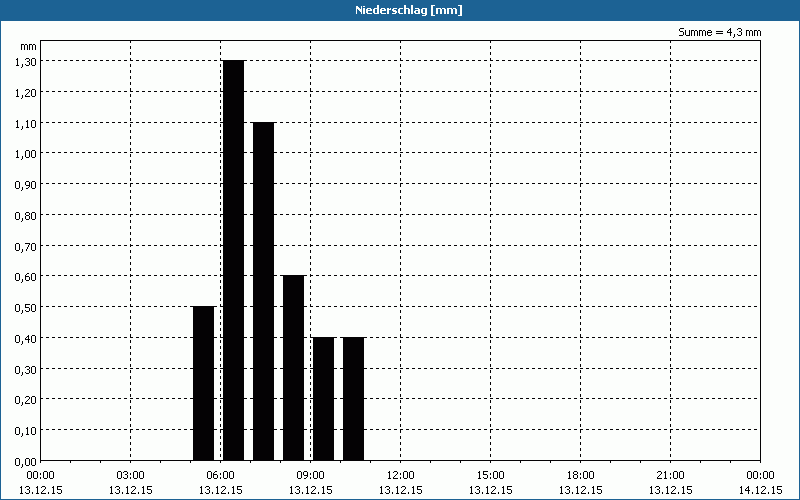
Task: Click the 0,90 y-axis label
Action: (x=26, y=185)
